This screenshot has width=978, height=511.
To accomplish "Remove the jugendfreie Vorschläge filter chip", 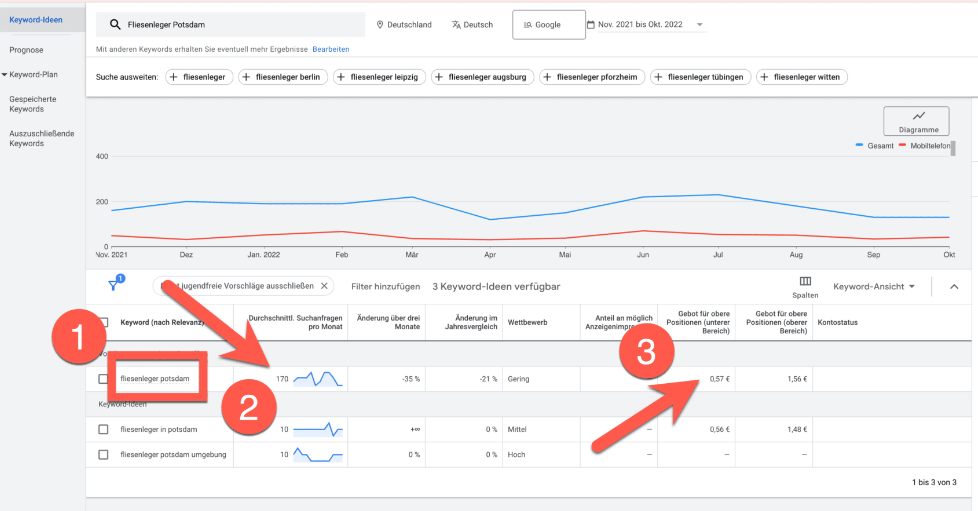I will 324,286.
